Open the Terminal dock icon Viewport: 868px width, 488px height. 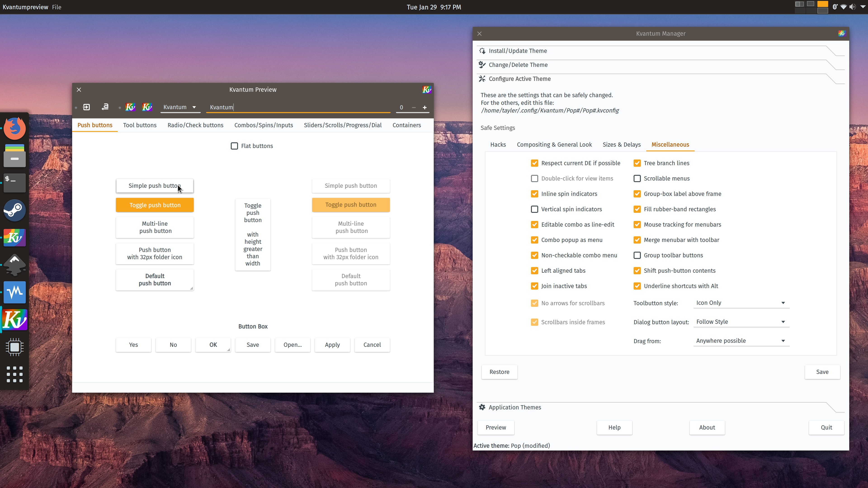click(x=14, y=183)
